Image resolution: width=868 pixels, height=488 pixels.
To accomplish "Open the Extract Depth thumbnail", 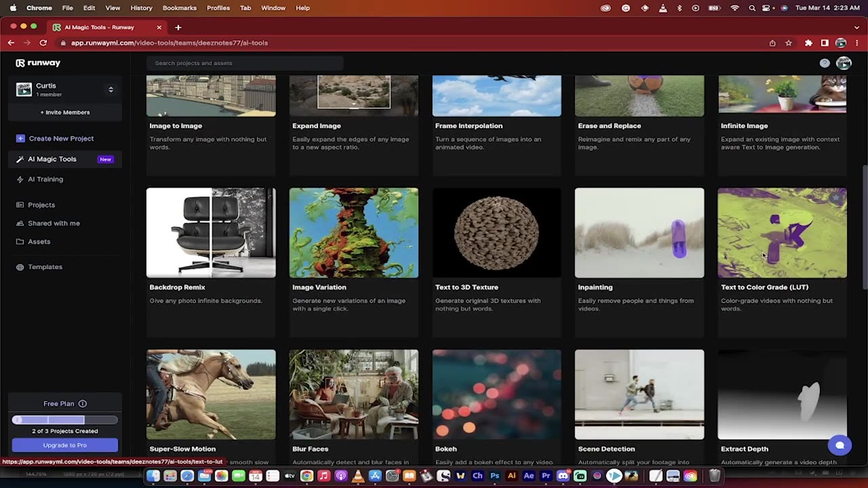I will tap(783, 394).
